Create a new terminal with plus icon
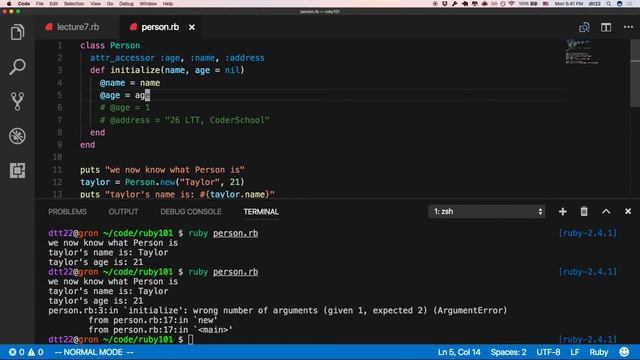This screenshot has height=360, width=640. pos(562,211)
